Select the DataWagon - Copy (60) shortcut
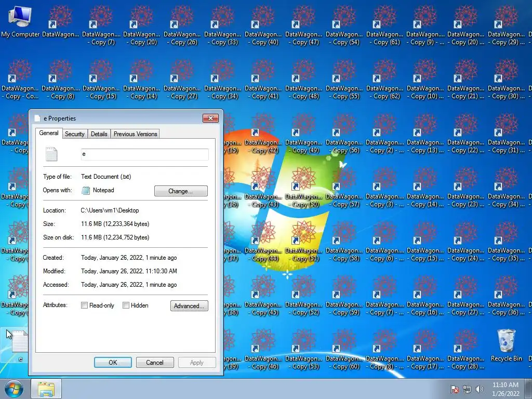Image resolution: width=532 pixels, height=399 pixels. click(x=344, y=350)
